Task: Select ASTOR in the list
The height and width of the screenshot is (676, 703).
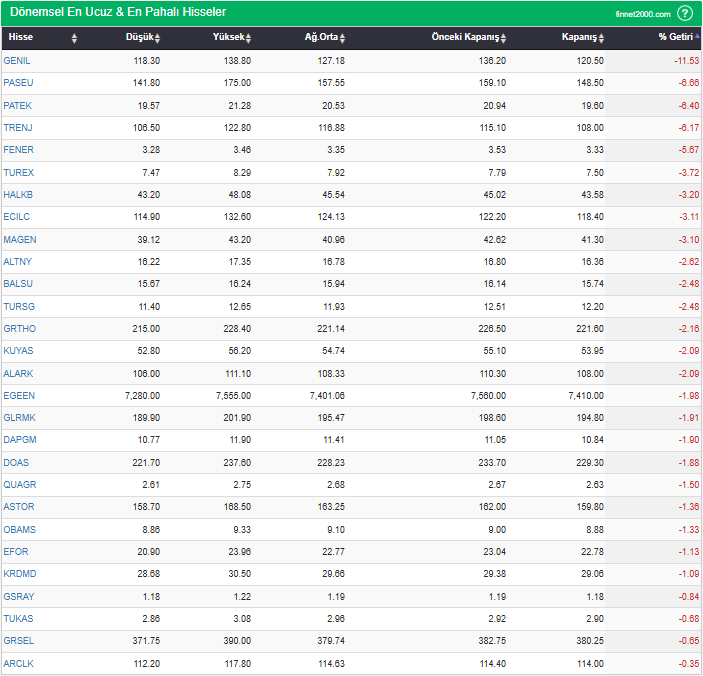Action: 19,507
